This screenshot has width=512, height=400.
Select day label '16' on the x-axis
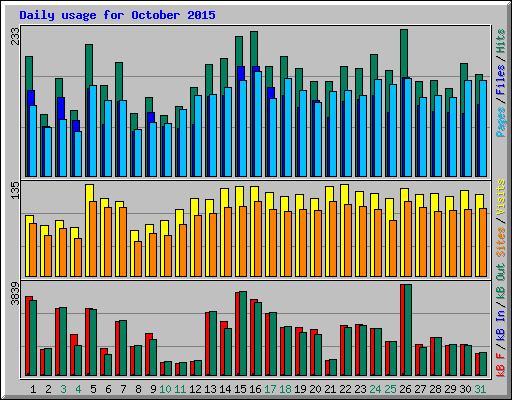pyautogui.click(x=255, y=389)
